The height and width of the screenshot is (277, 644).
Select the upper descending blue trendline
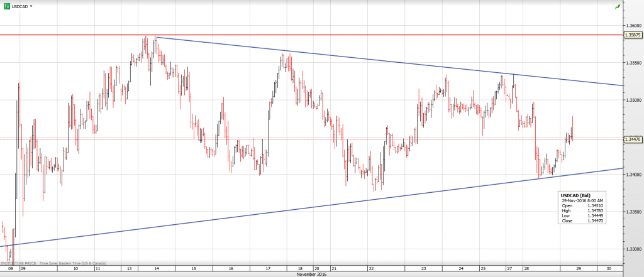(x=377, y=61)
